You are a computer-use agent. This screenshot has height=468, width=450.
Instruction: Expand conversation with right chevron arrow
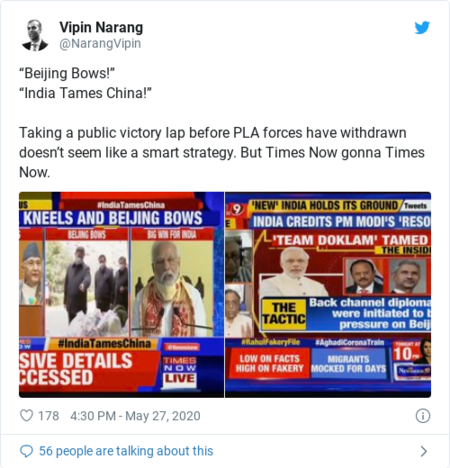click(x=424, y=451)
